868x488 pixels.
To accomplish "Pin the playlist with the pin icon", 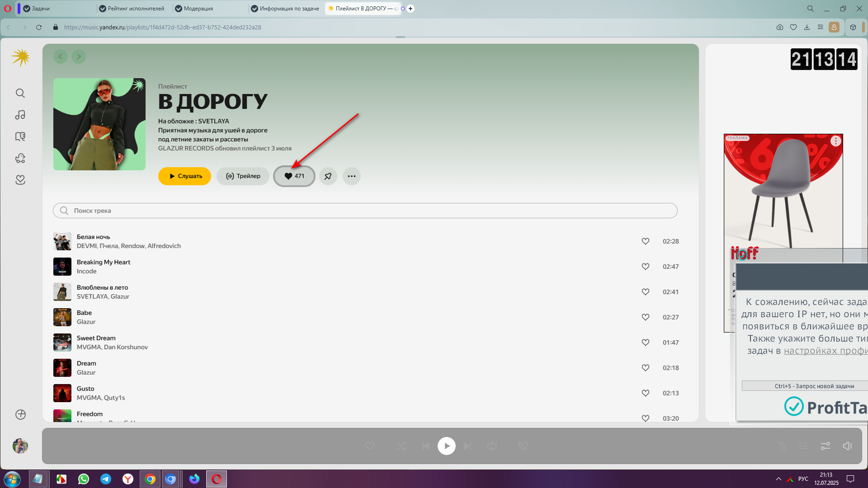I will 328,176.
